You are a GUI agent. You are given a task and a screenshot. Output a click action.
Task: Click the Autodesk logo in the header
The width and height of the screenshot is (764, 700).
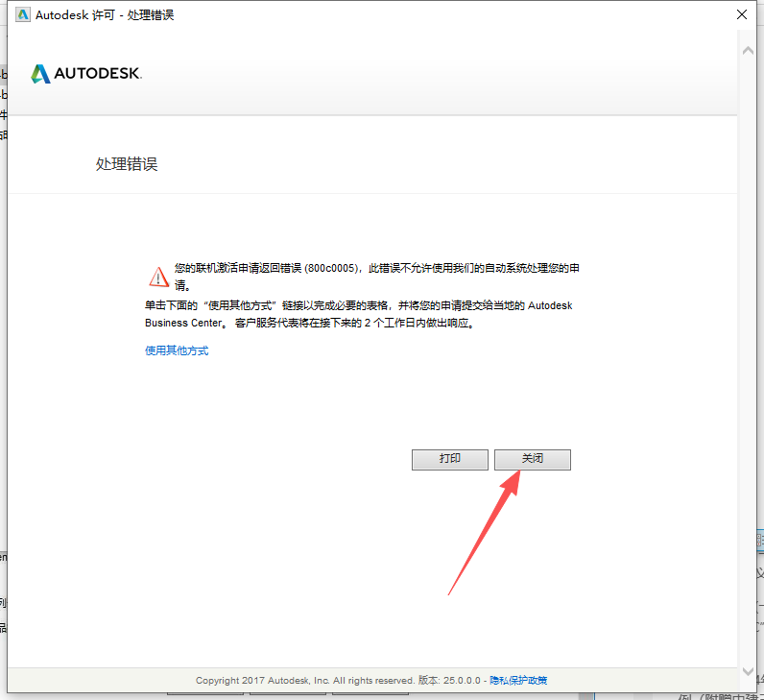coord(86,73)
